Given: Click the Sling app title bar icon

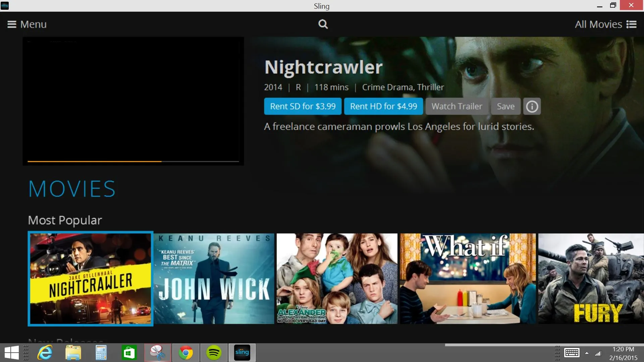Looking at the screenshot, I should coord(5,6).
